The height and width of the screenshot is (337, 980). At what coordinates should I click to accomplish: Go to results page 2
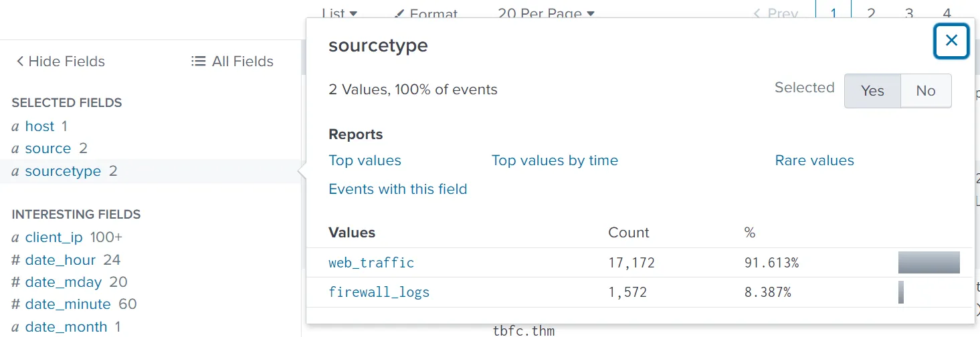coord(871,13)
